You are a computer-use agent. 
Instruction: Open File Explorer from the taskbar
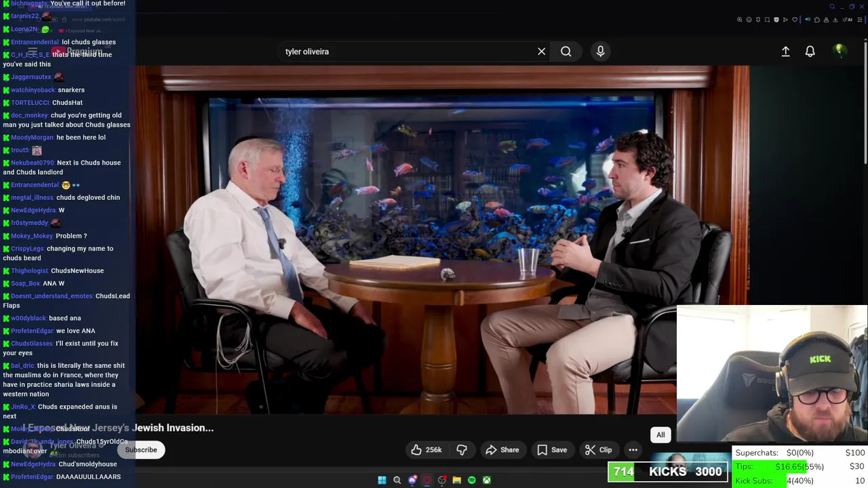tap(457, 480)
